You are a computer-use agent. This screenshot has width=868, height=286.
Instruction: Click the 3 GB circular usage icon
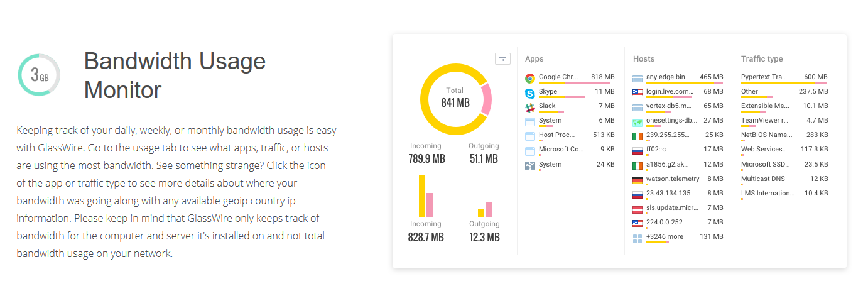[x=39, y=75]
